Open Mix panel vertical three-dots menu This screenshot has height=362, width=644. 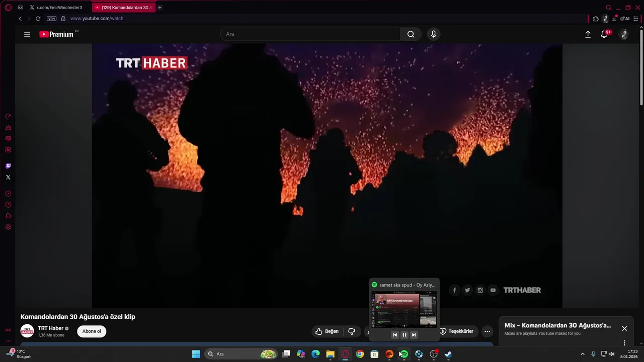coord(624,343)
